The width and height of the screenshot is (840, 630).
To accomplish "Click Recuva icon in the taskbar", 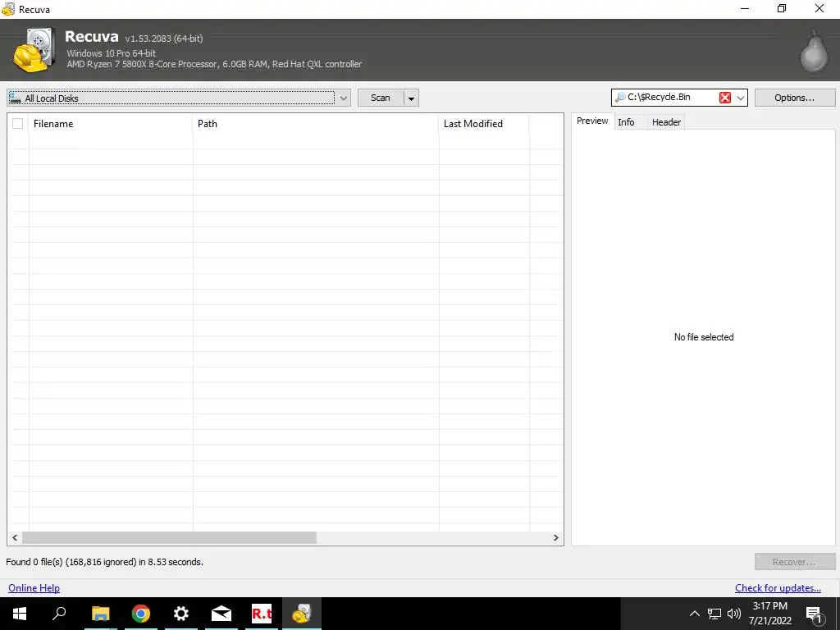I will 302,614.
